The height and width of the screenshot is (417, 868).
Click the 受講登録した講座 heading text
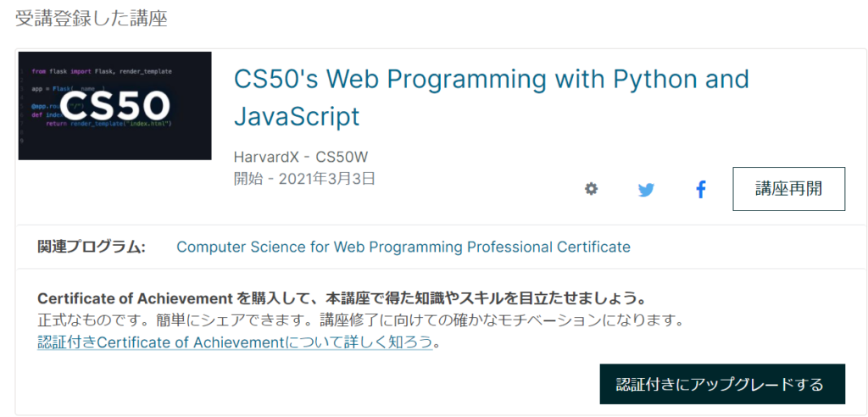(x=91, y=19)
